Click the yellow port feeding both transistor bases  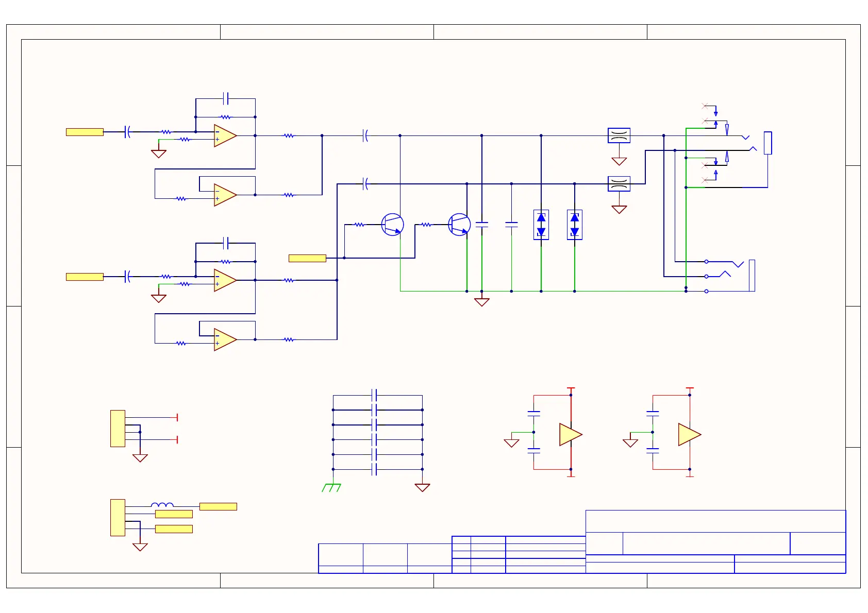(x=307, y=258)
